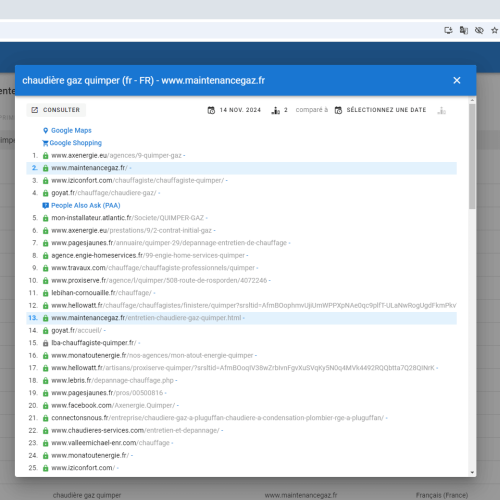
Task: Open the 14 NOV. 2024 date selector
Action: tap(234, 110)
